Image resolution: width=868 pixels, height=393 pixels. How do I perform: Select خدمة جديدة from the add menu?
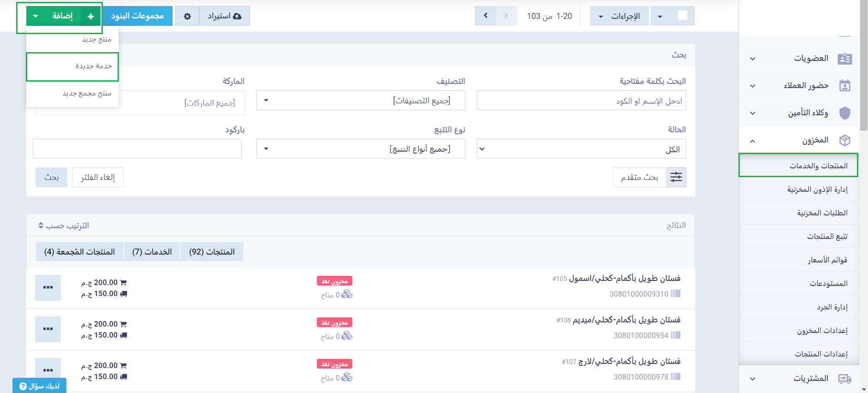click(x=73, y=66)
